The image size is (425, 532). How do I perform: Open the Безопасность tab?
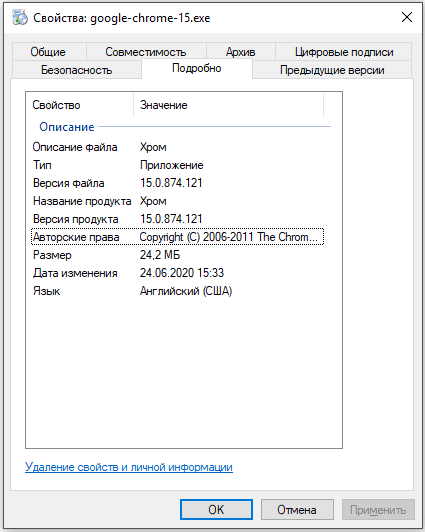coord(77,70)
